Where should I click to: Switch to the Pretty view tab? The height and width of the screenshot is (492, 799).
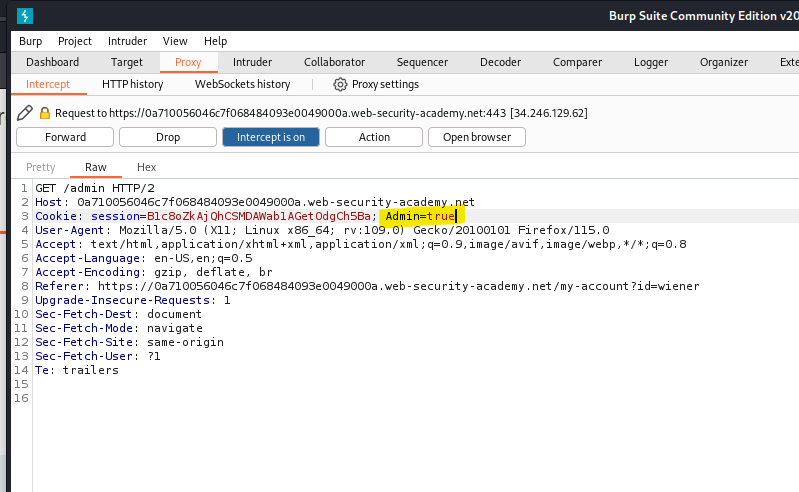click(41, 167)
